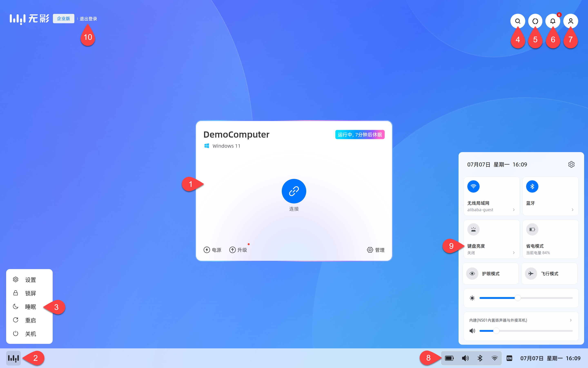
Task: Open the search icon at top right
Action: pyautogui.click(x=518, y=21)
